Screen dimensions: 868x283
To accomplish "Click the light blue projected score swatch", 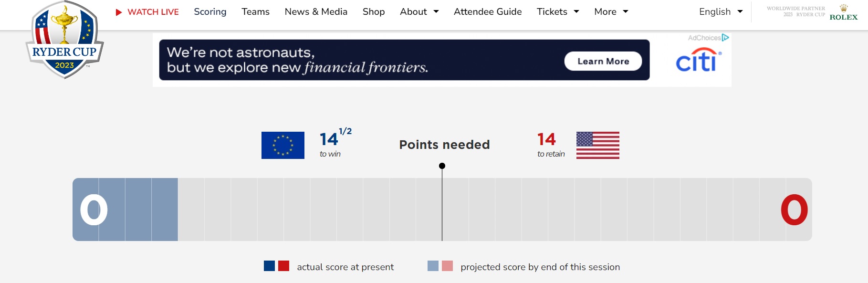I will pos(433,266).
